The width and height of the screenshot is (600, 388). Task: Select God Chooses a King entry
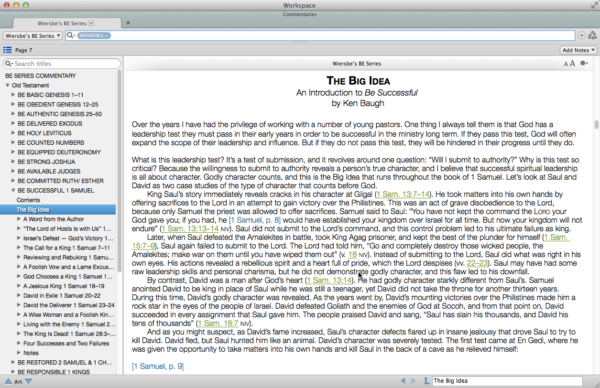click(67, 277)
